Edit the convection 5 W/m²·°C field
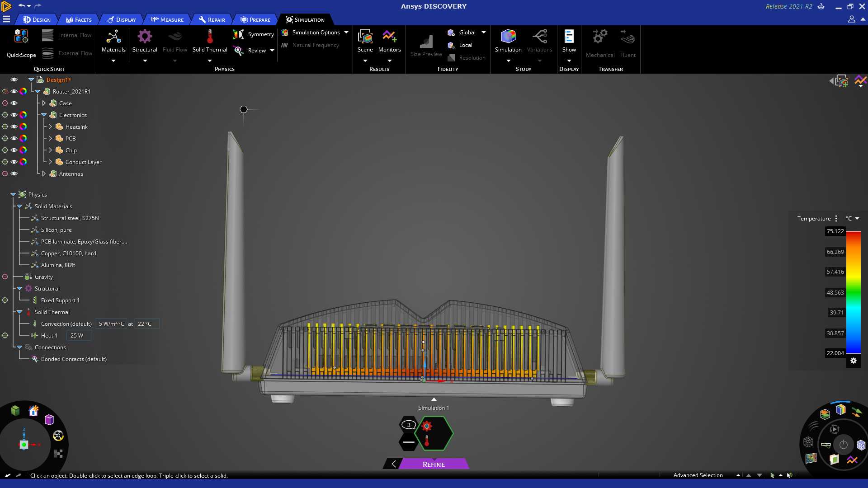The height and width of the screenshot is (488, 868). 111,324
